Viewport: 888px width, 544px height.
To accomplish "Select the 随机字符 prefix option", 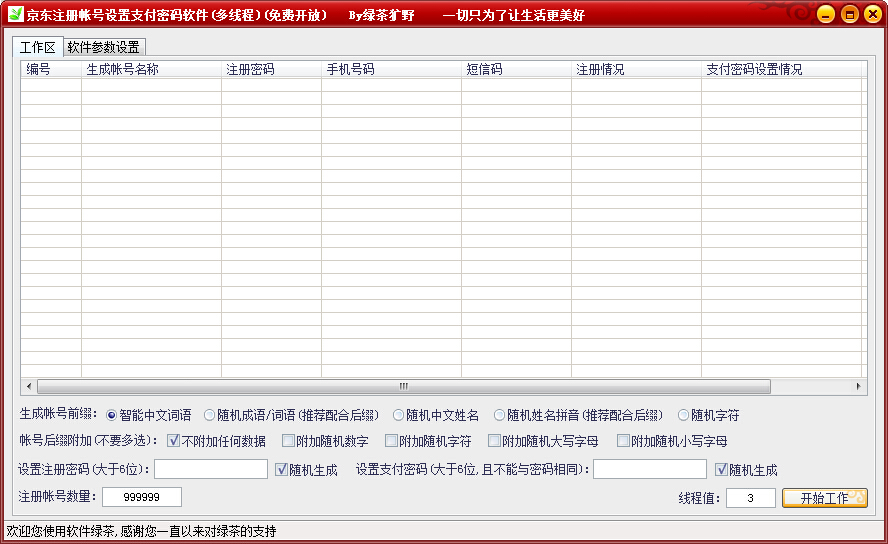I will pos(684,415).
